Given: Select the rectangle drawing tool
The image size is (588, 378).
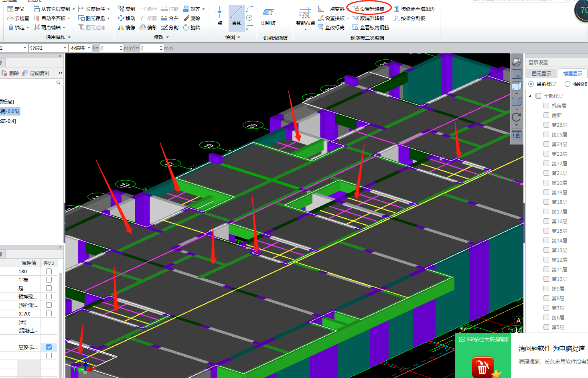Looking at the screenshot, I should click(249, 27).
